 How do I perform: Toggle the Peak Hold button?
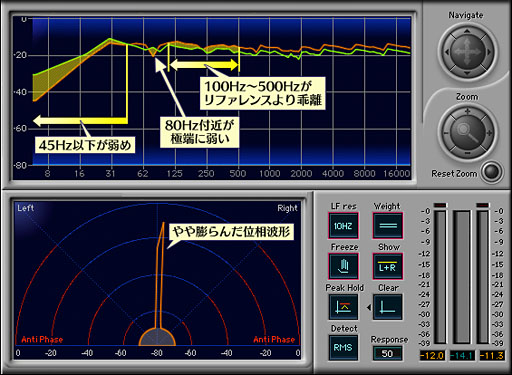tap(343, 307)
